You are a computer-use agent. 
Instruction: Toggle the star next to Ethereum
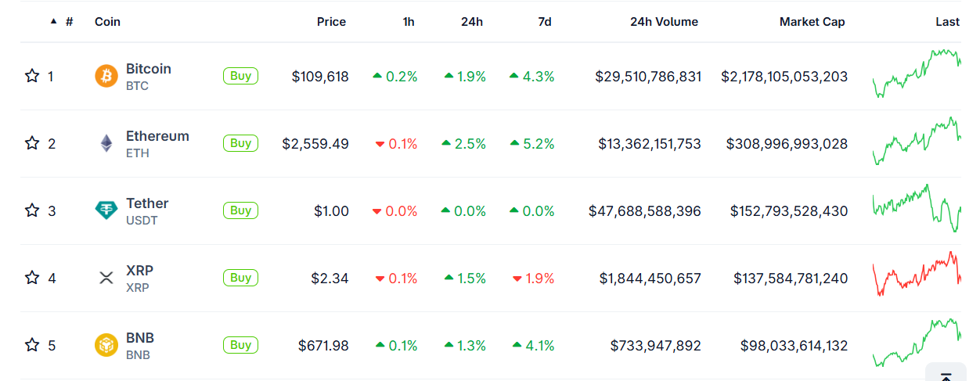[32, 143]
